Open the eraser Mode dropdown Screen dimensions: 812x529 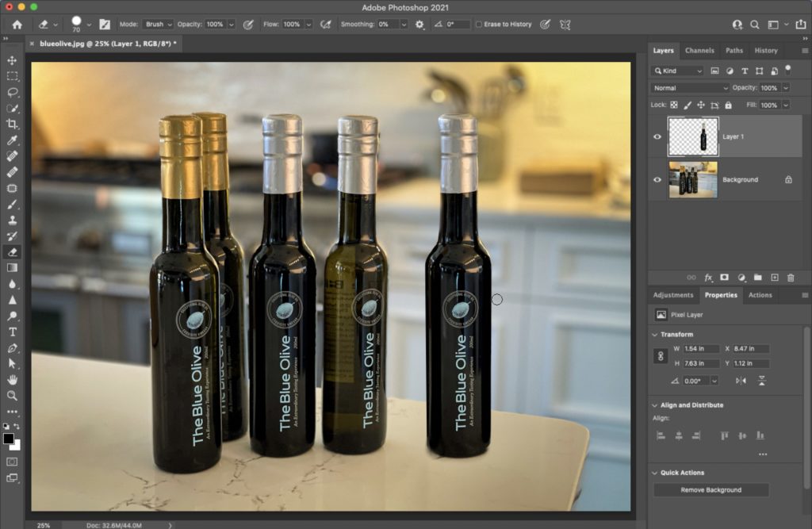pyautogui.click(x=158, y=25)
